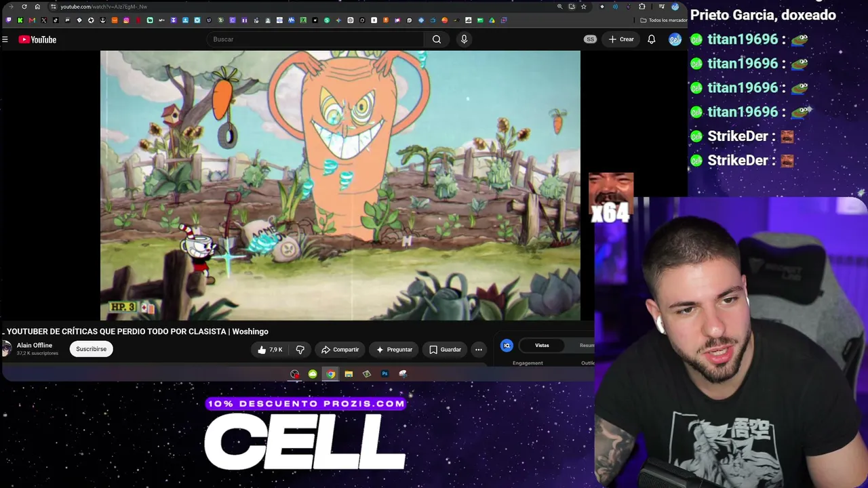The image size is (868, 488).
Task: Save the video with Guardar
Action: 445,350
